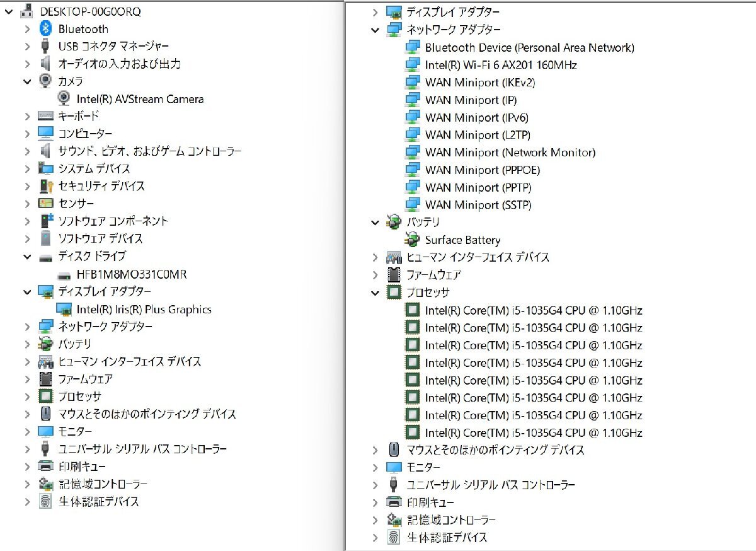Collapse the expanded プロセッサ list chevron
Viewport: 756px width, 551px height.
375,293
